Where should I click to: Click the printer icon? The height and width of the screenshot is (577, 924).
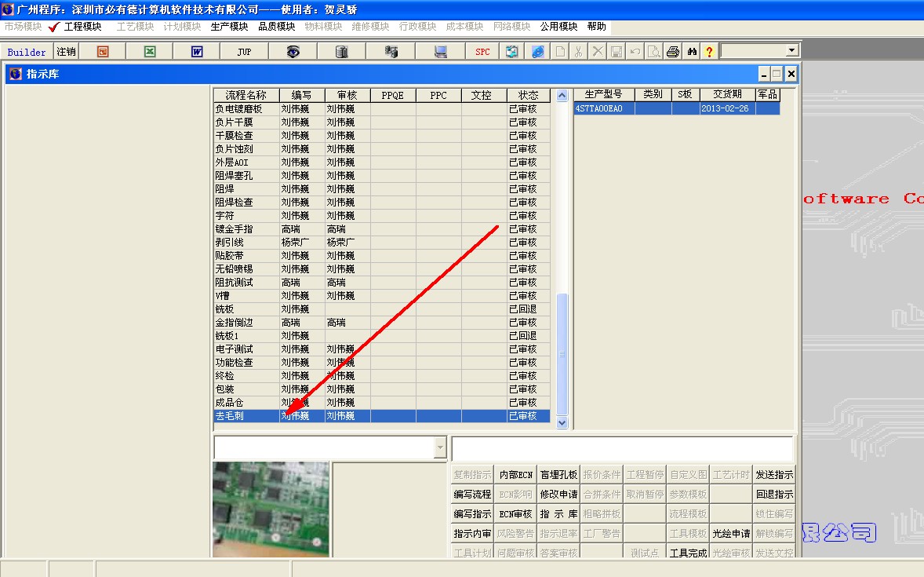click(x=672, y=52)
